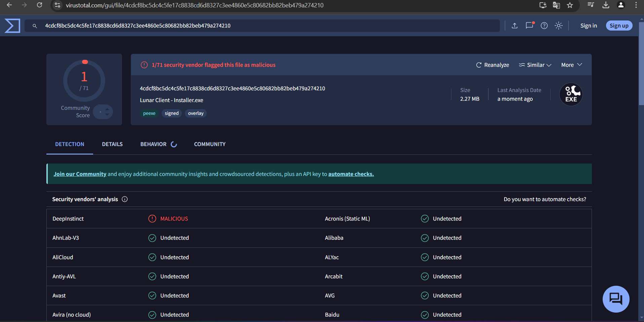This screenshot has height=322, width=644.
Task: Click the MALICIOUS result for DeepInstinct
Action: point(174,219)
